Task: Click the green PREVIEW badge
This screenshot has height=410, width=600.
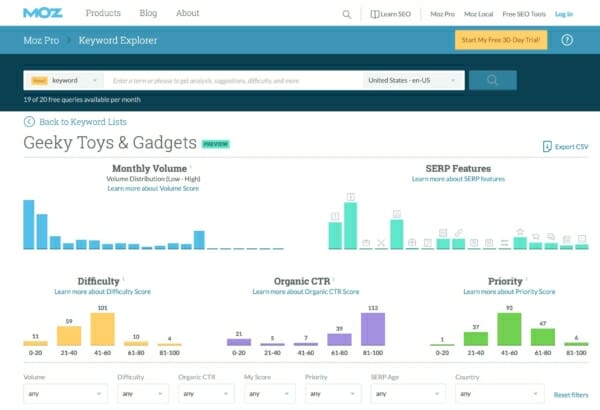Action: (215, 144)
